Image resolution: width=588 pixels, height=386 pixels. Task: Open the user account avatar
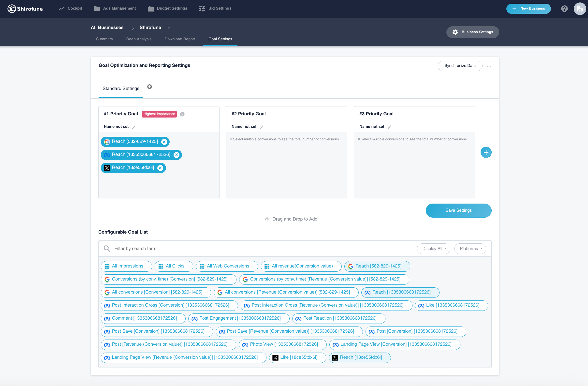579,9
